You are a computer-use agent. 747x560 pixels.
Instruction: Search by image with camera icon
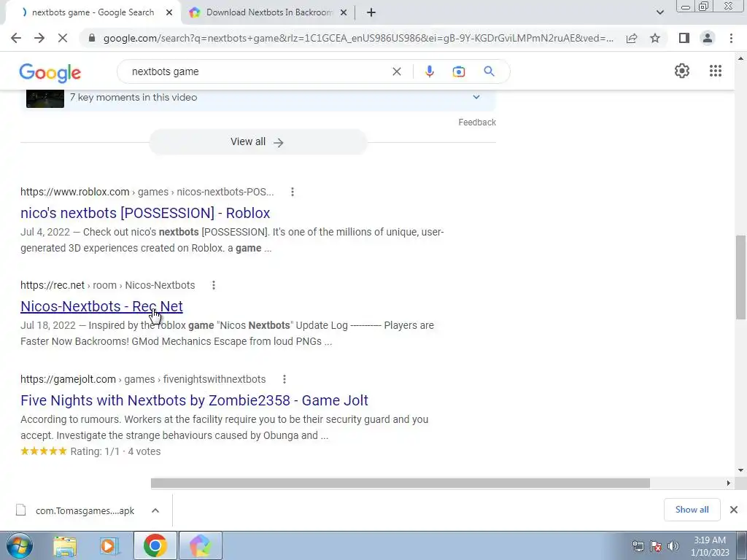pyautogui.click(x=458, y=71)
